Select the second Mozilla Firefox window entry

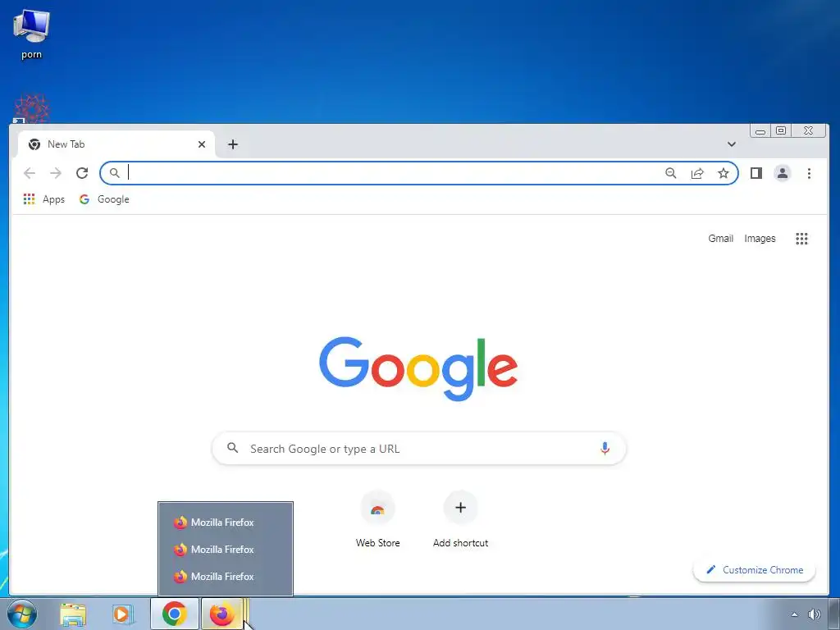226,550
